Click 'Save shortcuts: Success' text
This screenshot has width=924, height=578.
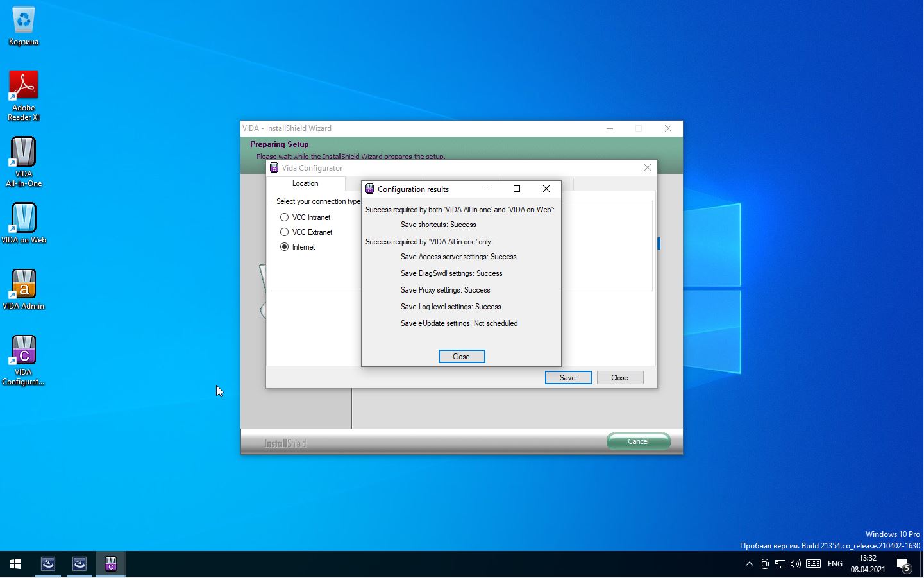pos(439,225)
